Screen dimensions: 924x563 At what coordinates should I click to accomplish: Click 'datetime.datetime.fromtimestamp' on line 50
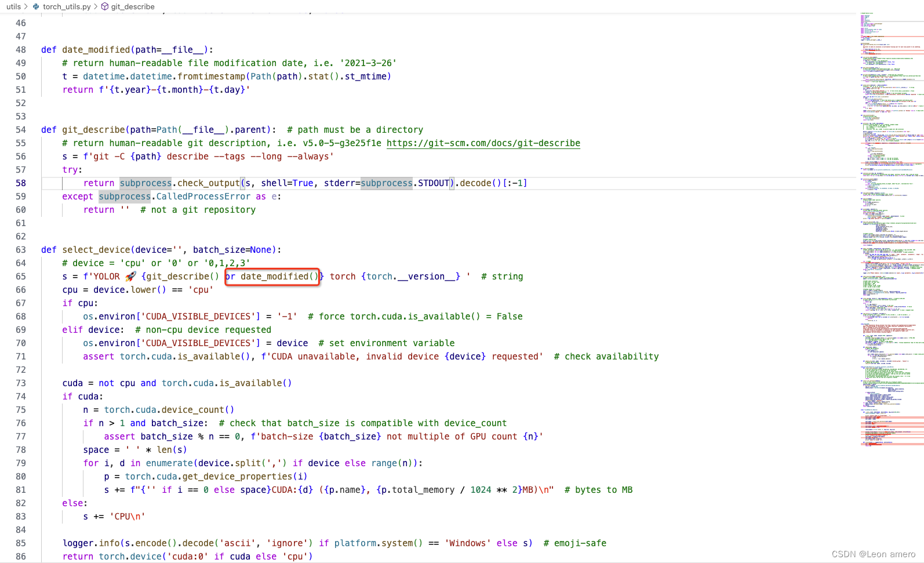pos(164,77)
